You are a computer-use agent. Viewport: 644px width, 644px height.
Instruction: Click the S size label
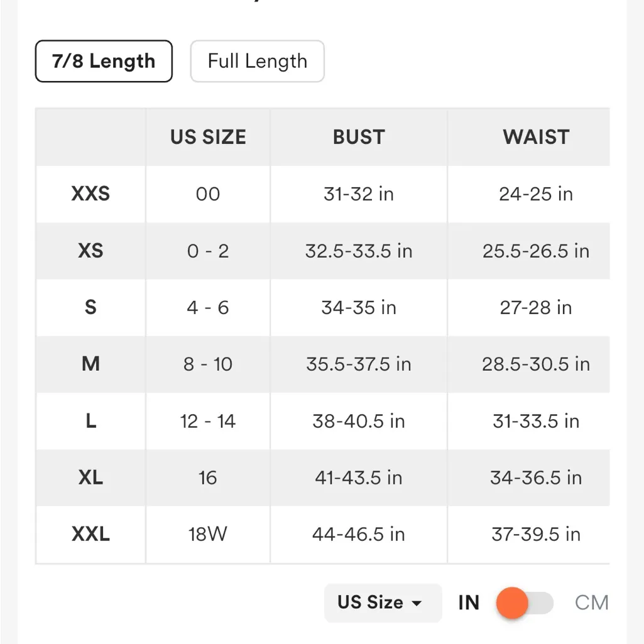tap(90, 307)
